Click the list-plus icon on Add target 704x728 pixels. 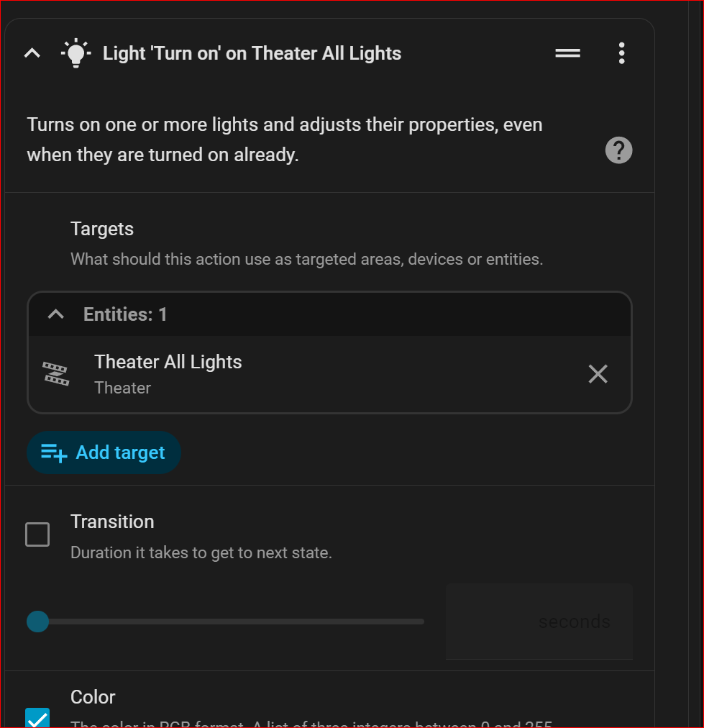(x=54, y=452)
